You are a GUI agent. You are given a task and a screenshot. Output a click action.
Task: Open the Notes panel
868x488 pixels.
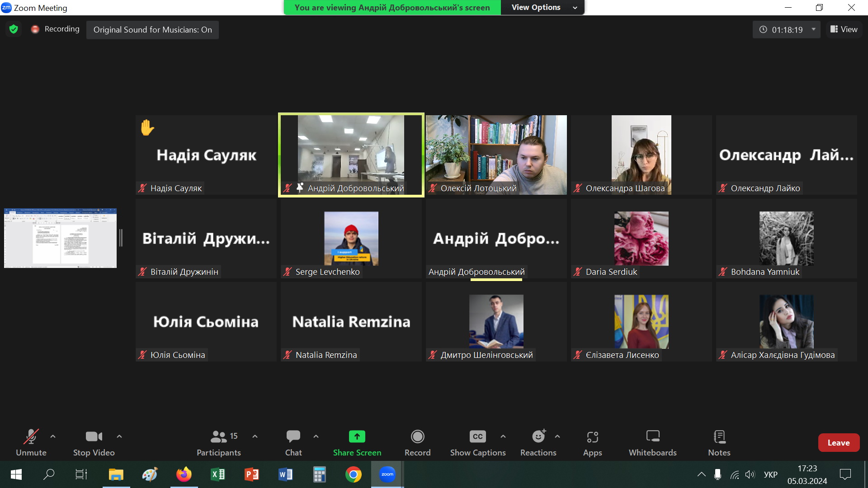coord(719,442)
